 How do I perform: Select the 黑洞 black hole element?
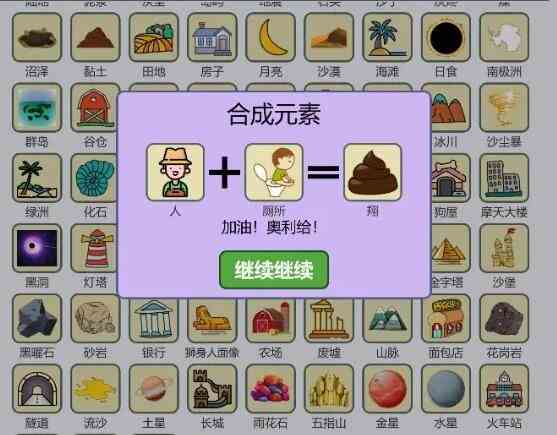[x=37, y=248]
